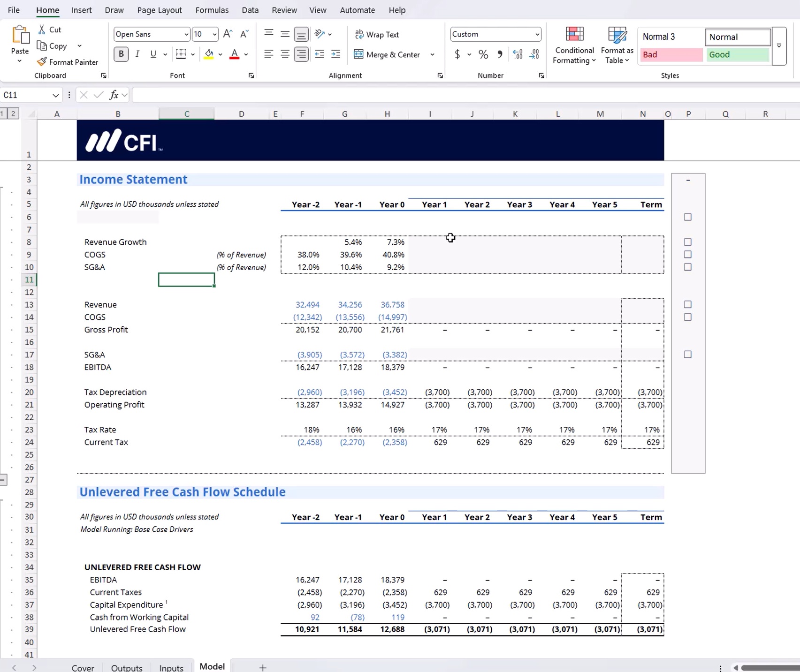
Task: Toggle the checkbox on the Revenue row
Action: coord(688,304)
